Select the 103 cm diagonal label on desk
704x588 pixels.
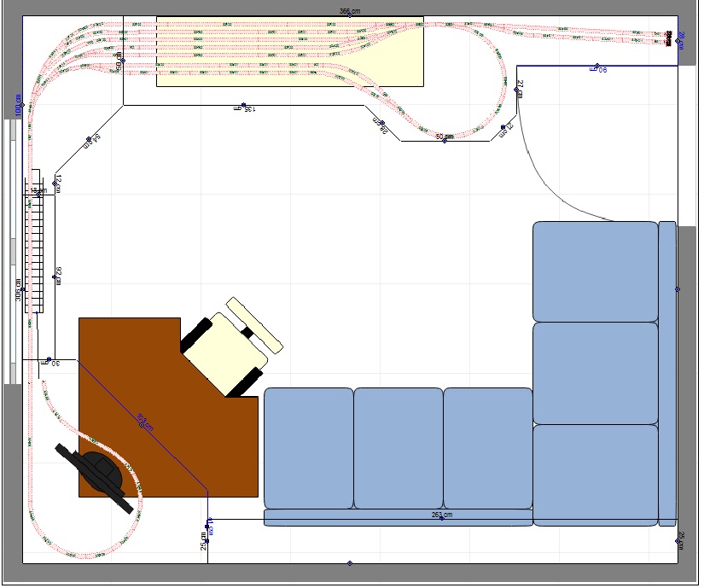click(144, 422)
